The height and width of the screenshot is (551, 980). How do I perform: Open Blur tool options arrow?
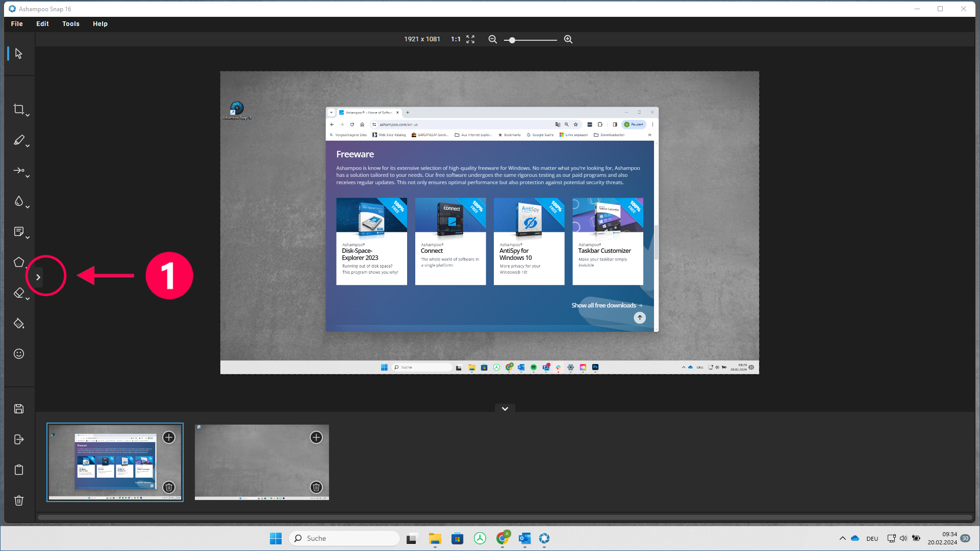pos(28,207)
